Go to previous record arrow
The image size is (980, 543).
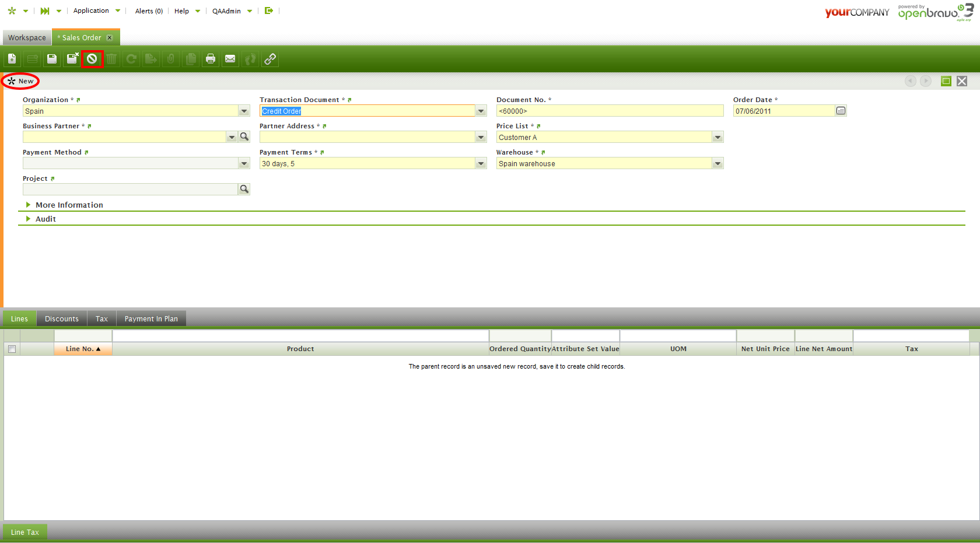coord(911,81)
